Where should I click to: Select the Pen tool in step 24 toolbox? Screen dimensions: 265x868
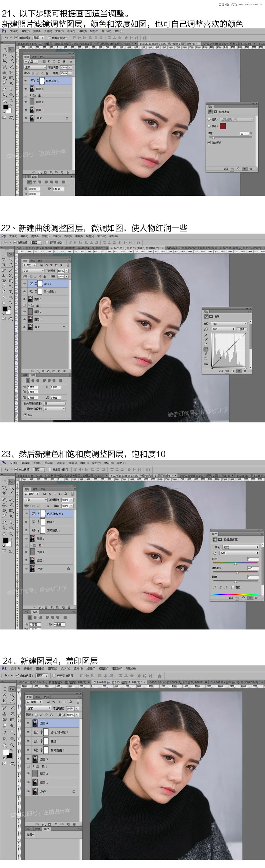(x=4, y=732)
